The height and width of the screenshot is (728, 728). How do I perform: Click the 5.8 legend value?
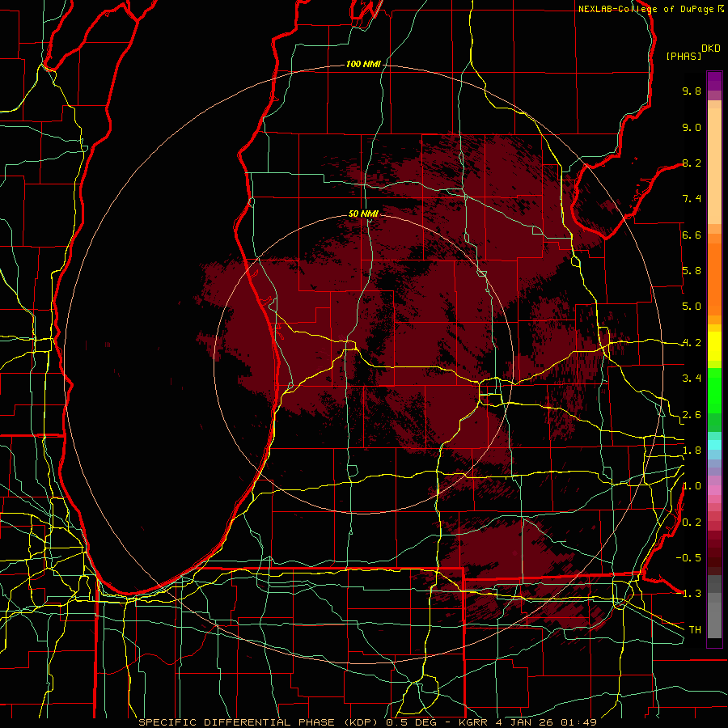pos(692,271)
